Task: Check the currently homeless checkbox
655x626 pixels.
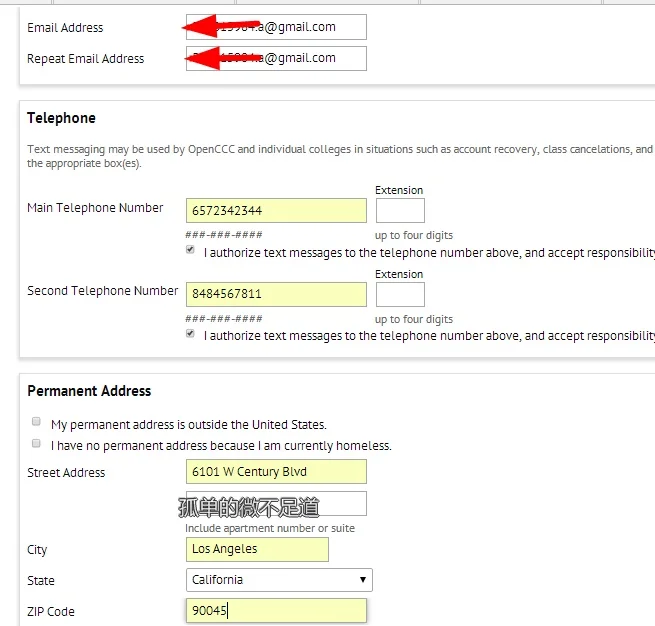Action: click(x=37, y=443)
